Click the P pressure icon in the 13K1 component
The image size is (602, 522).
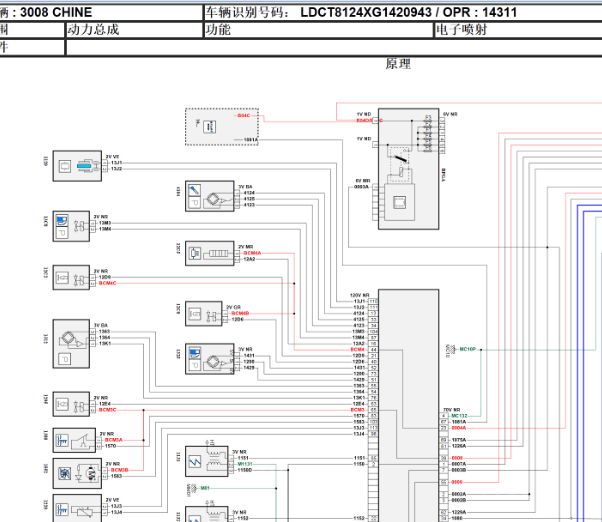pos(64,359)
